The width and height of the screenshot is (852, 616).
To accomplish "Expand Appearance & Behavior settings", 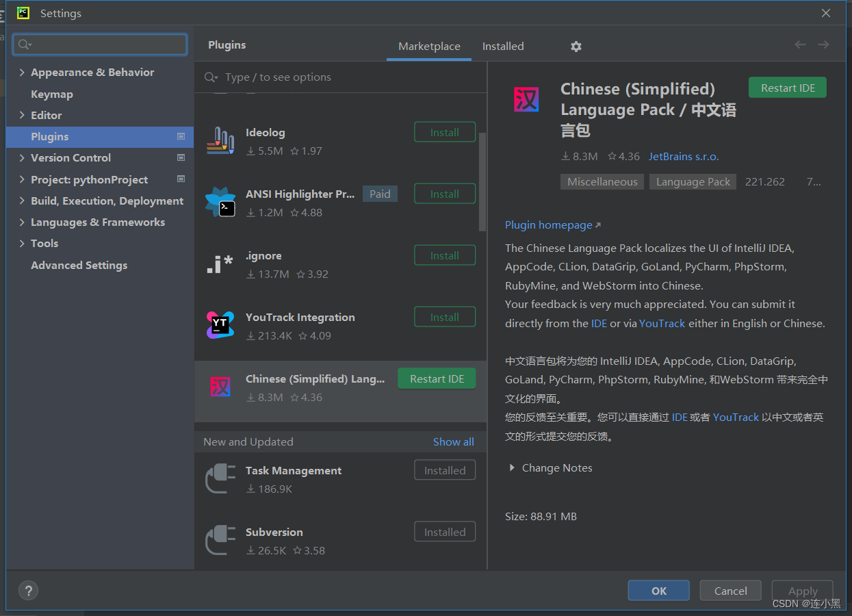I will (22, 73).
